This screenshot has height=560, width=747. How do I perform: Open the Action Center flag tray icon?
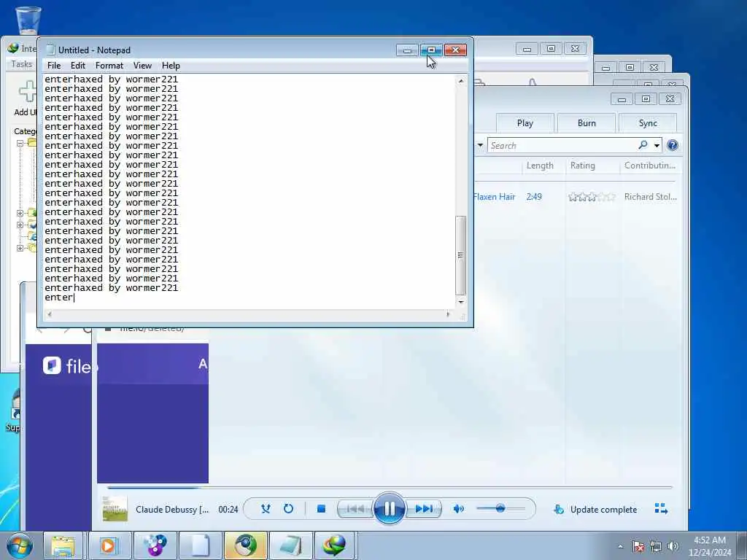pyautogui.click(x=638, y=546)
